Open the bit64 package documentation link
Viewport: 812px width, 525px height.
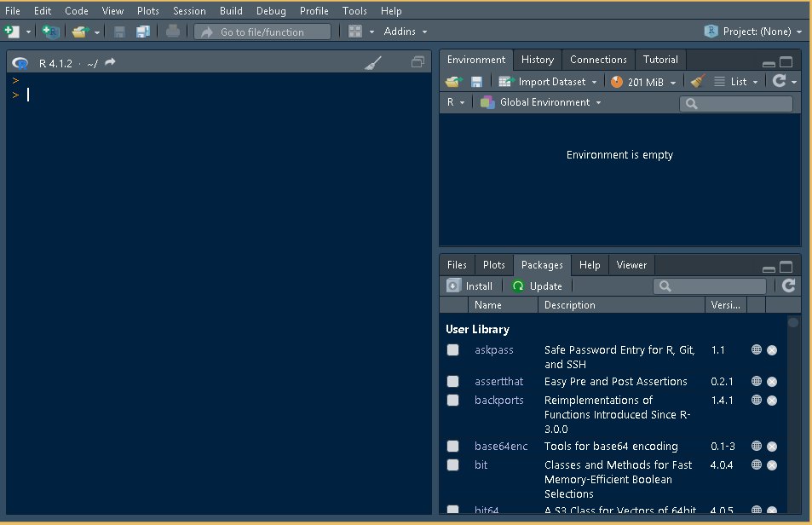[x=755, y=511]
